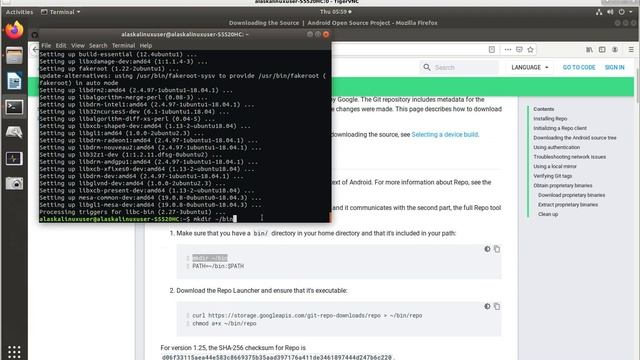Open Firefox from the dock
This screenshot has width=640, height=360.
click(14, 30)
